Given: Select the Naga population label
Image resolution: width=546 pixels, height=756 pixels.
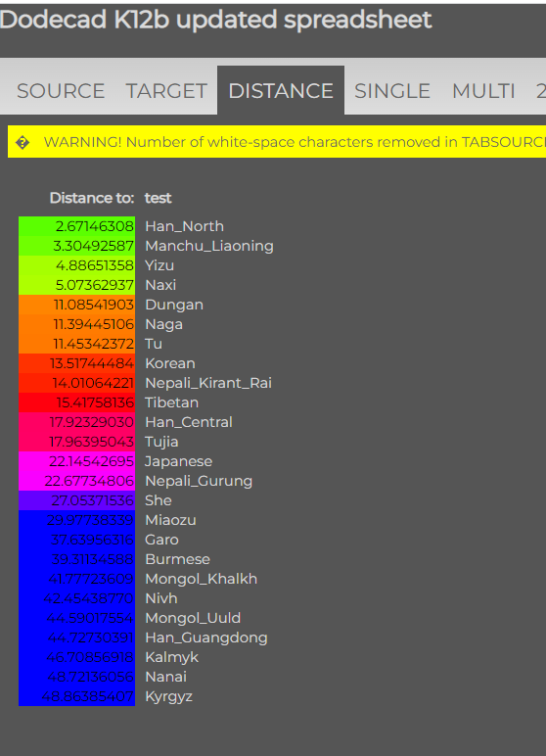Looking at the screenshot, I should tap(163, 324).
